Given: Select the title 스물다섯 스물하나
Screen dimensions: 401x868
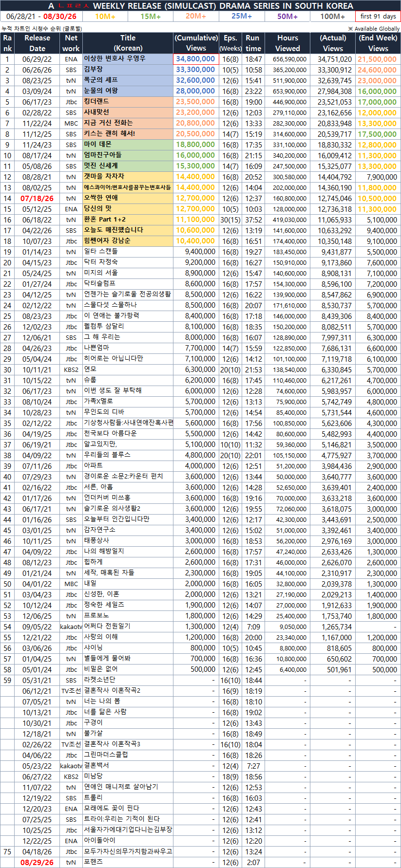Looking at the screenshot, I should click(111, 305).
